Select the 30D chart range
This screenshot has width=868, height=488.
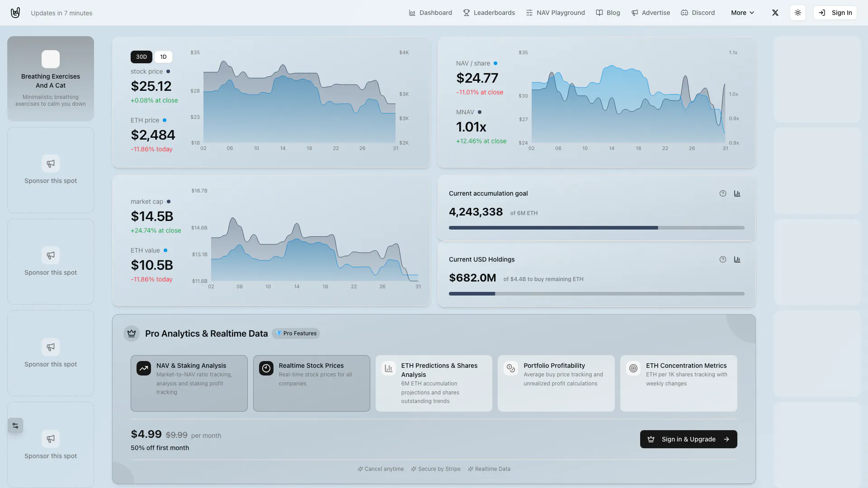click(141, 57)
